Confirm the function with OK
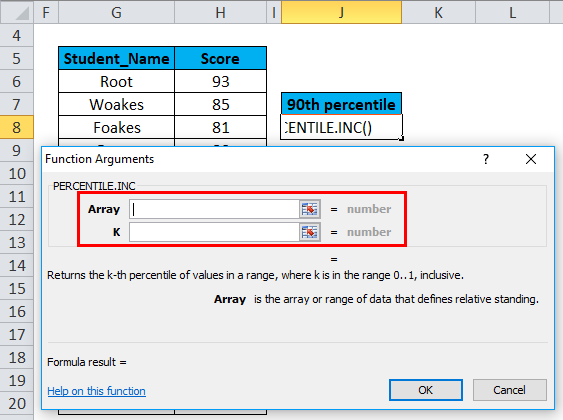This screenshot has height=420, width=563. tap(426, 390)
